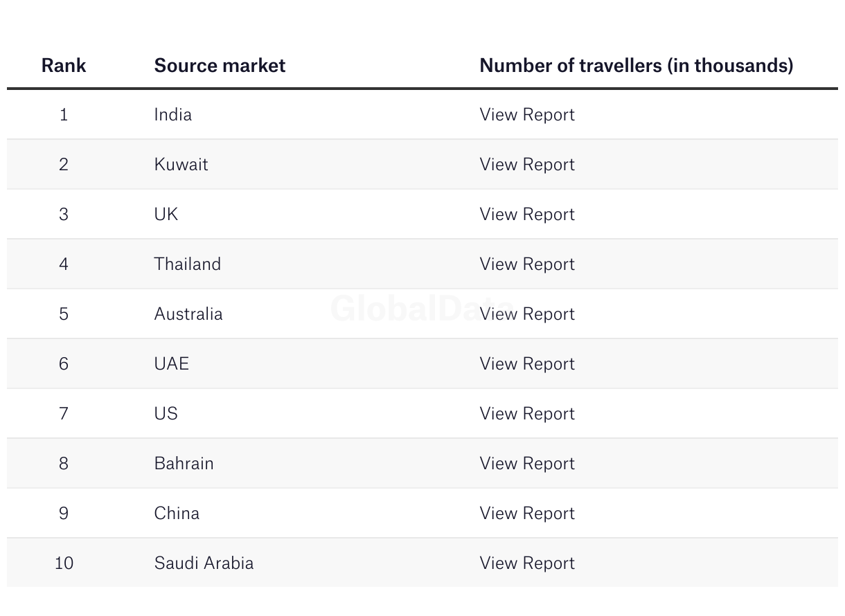Click the Australia market name
This screenshot has height=616, width=845.
pyautogui.click(x=188, y=314)
